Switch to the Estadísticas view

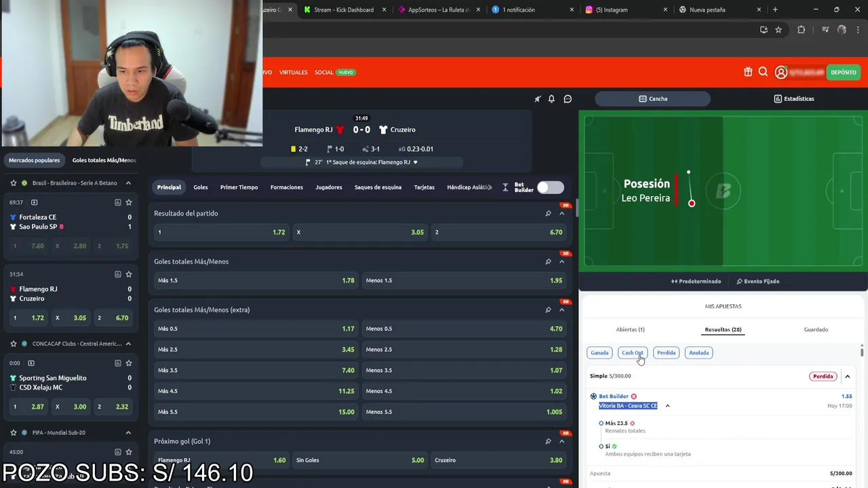(793, 99)
